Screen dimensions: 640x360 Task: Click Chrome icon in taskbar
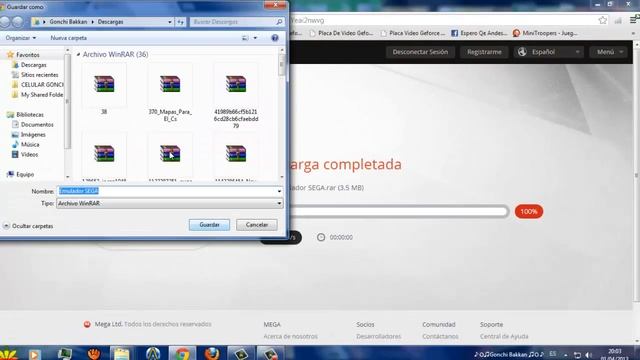182,353
